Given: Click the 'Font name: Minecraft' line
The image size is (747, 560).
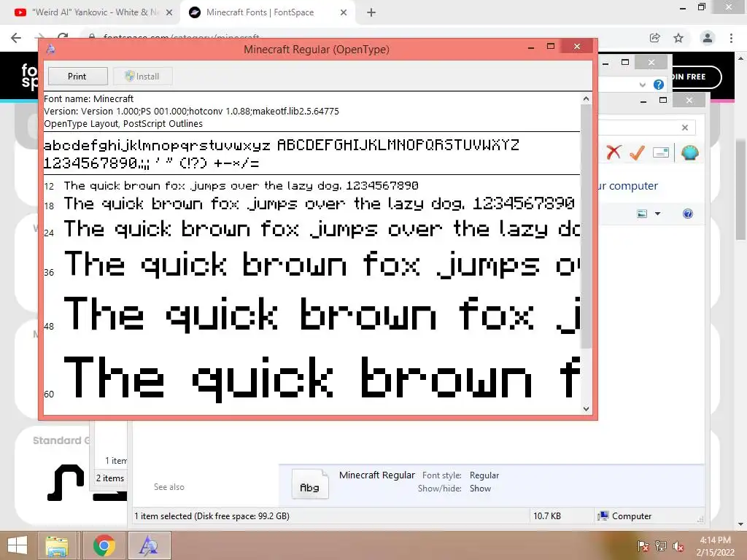Looking at the screenshot, I should [x=88, y=98].
